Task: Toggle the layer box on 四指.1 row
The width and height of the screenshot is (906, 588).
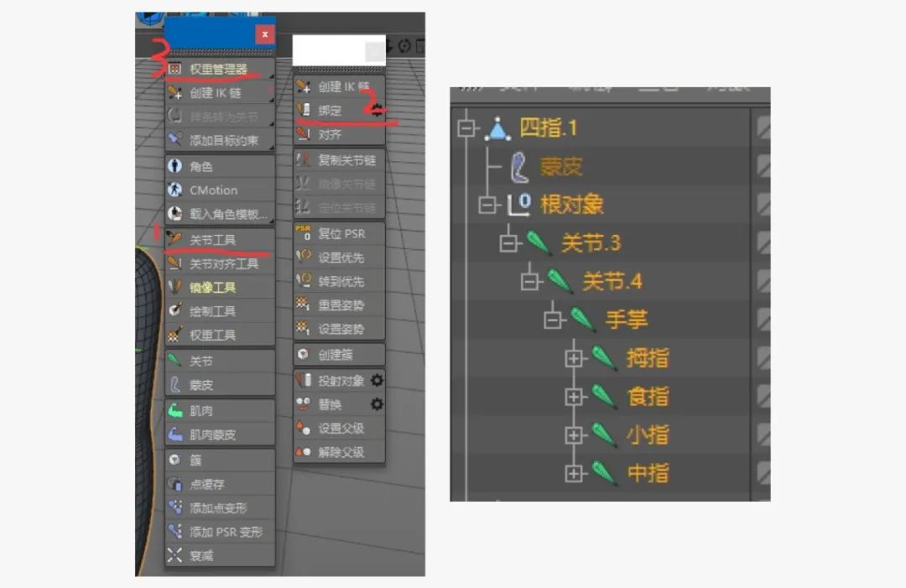Action: pyautogui.click(x=763, y=128)
